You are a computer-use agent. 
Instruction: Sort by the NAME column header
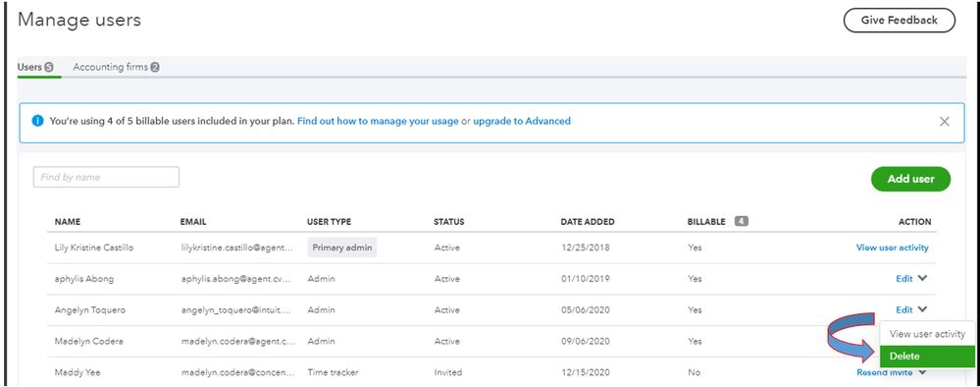pos(68,222)
